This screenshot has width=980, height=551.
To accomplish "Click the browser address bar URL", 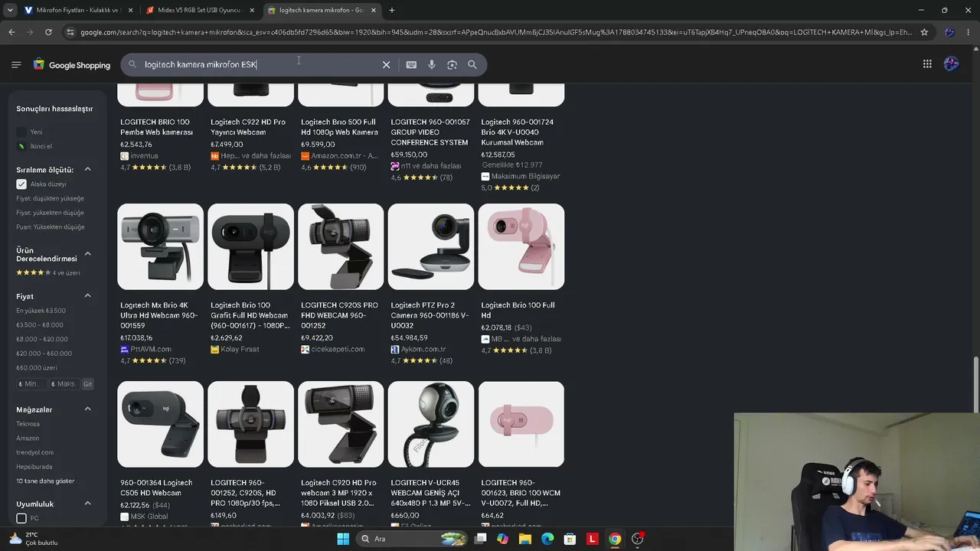I will click(496, 32).
